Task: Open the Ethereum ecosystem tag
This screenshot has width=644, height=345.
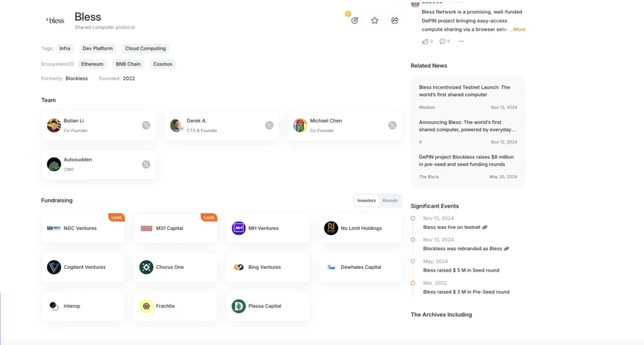Action: (x=92, y=64)
